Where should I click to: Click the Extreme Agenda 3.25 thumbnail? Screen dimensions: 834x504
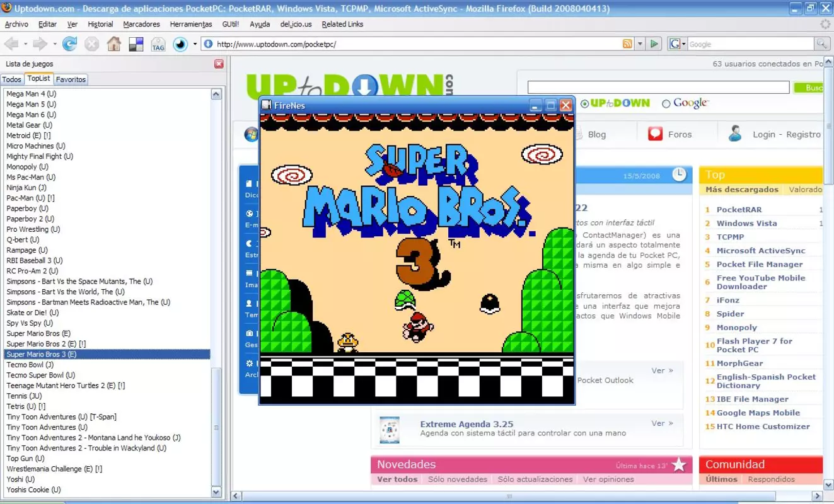[390, 430]
